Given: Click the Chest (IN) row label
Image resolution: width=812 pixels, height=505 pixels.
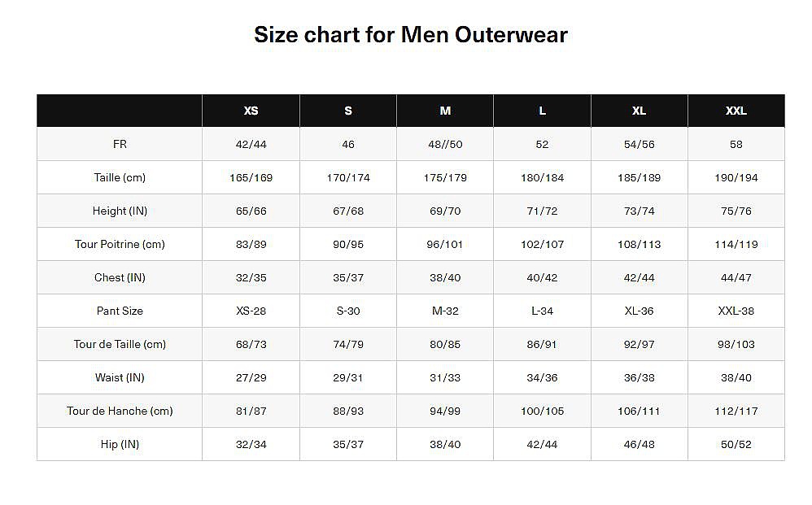Looking at the screenshot, I should [x=120, y=277].
